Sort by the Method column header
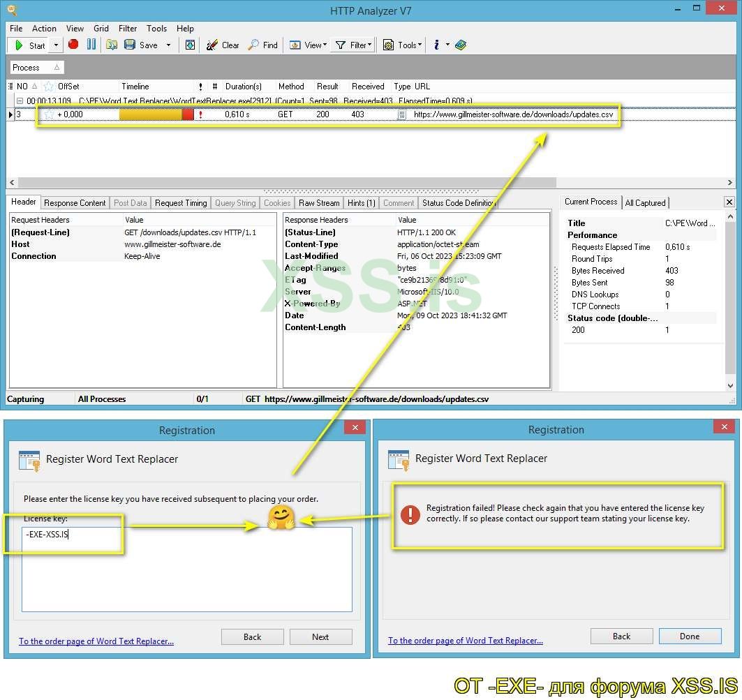 (291, 87)
